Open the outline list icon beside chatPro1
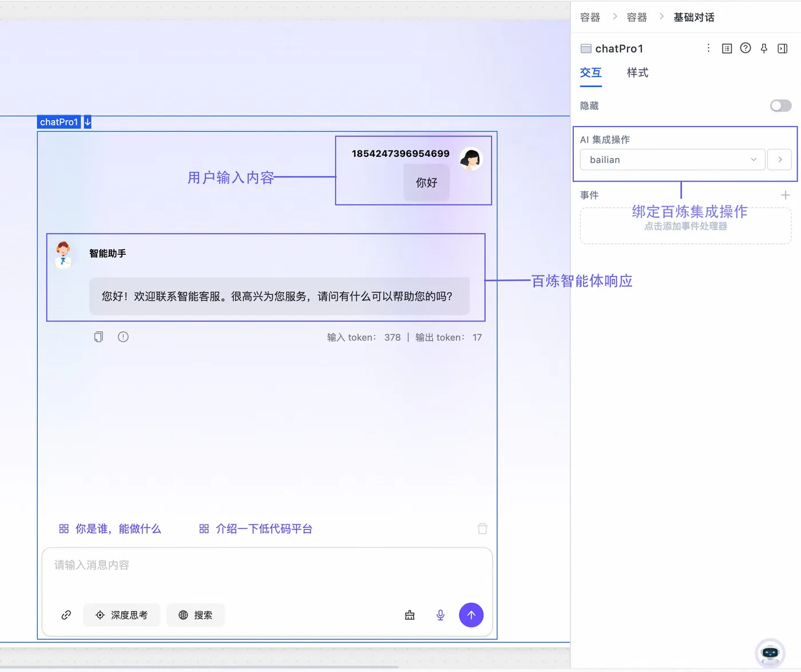 727,48
